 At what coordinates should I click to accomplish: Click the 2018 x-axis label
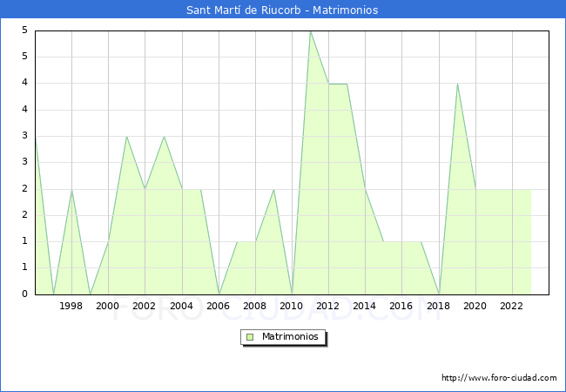click(439, 306)
